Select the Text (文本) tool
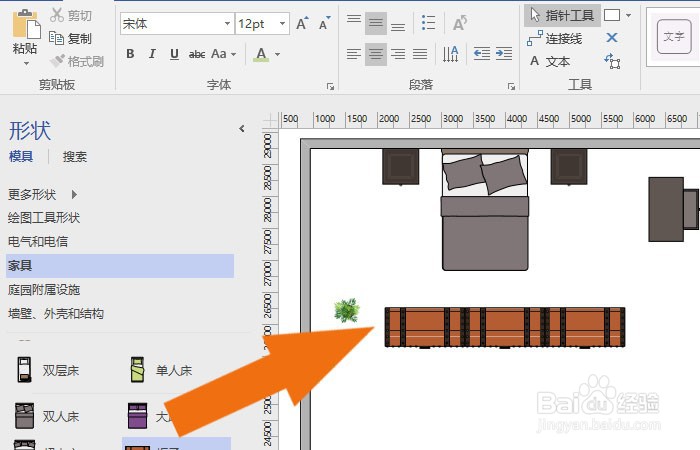 click(550, 61)
